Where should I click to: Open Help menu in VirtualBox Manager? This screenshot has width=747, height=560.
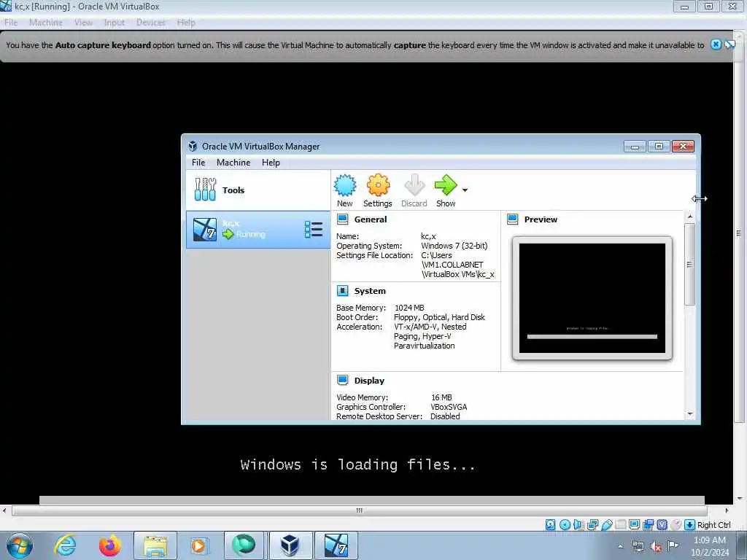(x=271, y=163)
